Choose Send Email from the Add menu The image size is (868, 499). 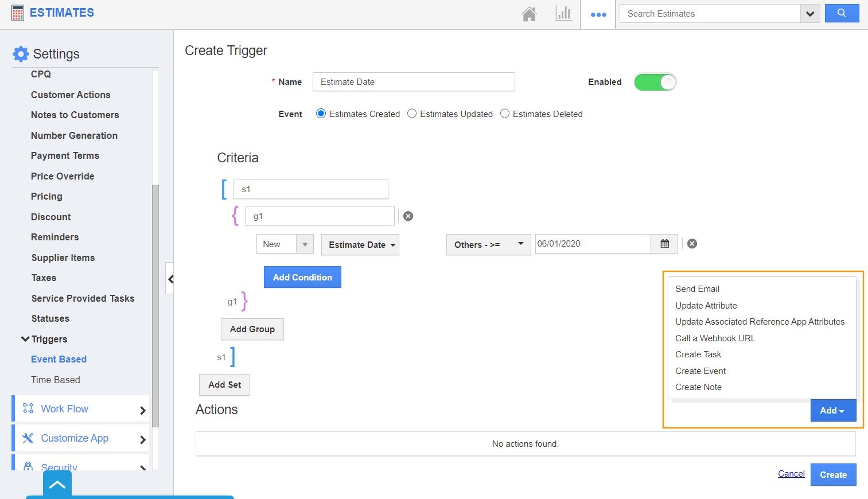pos(697,289)
